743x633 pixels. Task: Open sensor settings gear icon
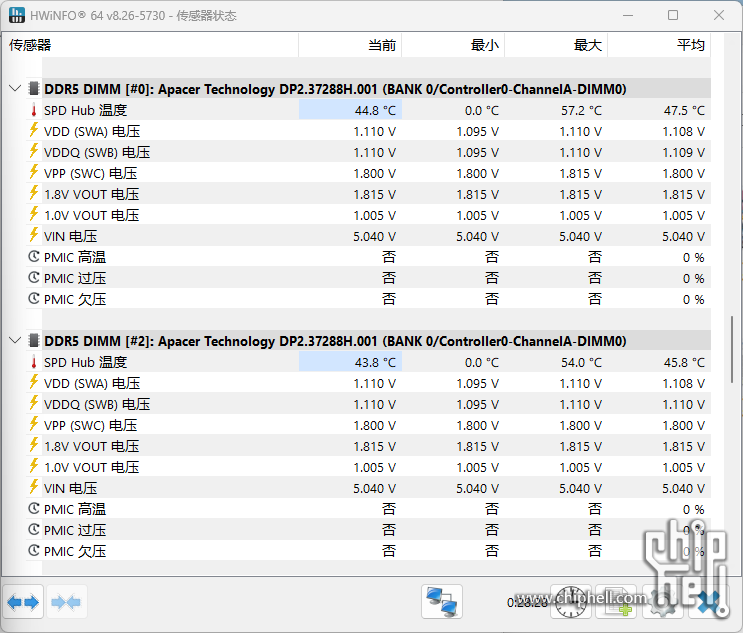(662, 602)
